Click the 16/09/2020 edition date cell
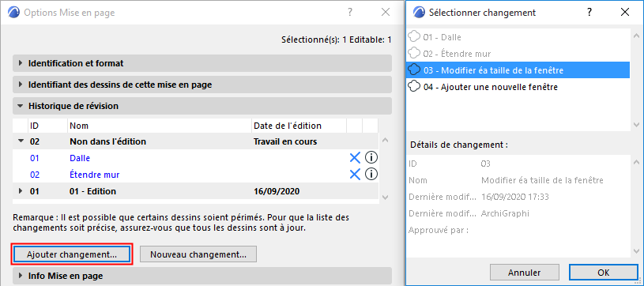The image size is (644, 286). point(277,191)
